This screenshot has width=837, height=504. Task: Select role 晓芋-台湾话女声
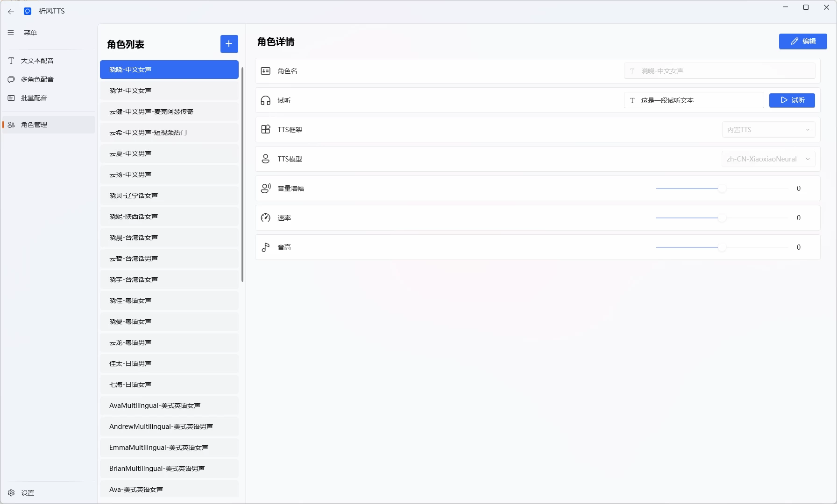tap(169, 280)
